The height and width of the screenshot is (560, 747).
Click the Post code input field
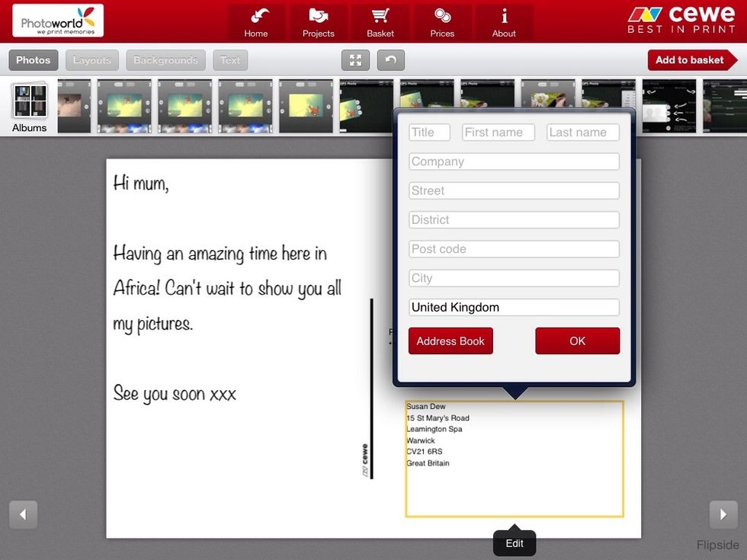coord(514,249)
